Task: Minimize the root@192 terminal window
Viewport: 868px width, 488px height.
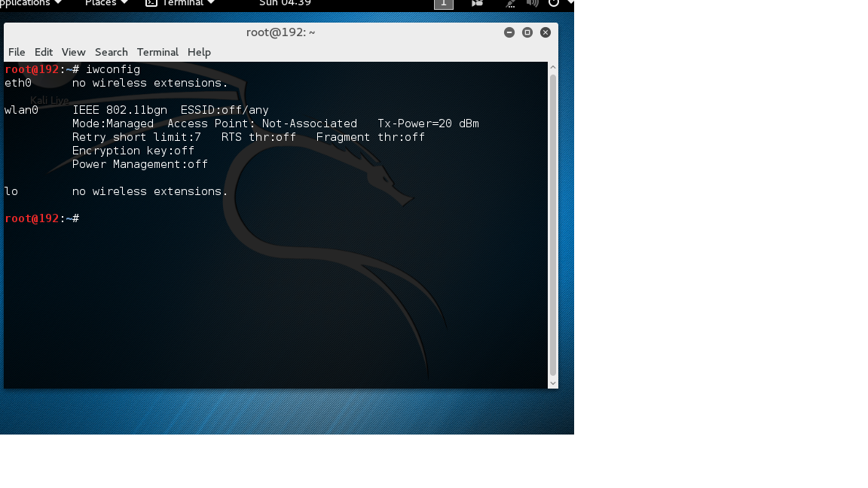Action: pyautogui.click(x=509, y=32)
